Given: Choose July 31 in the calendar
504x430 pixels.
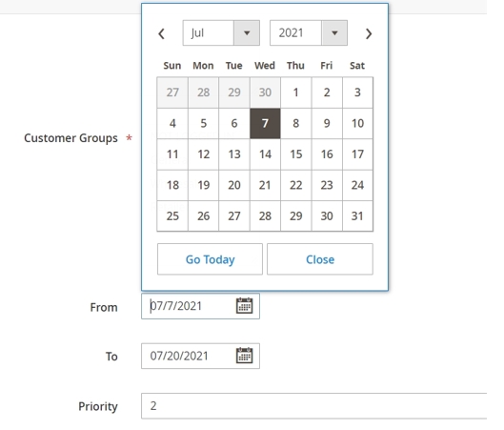Looking at the screenshot, I should pos(357,216).
